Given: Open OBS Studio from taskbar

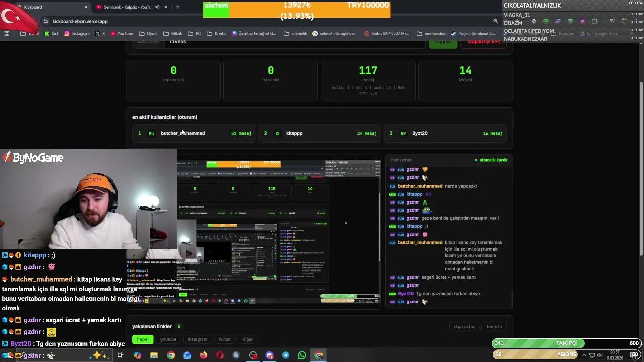Looking at the screenshot, I should tap(253, 355).
